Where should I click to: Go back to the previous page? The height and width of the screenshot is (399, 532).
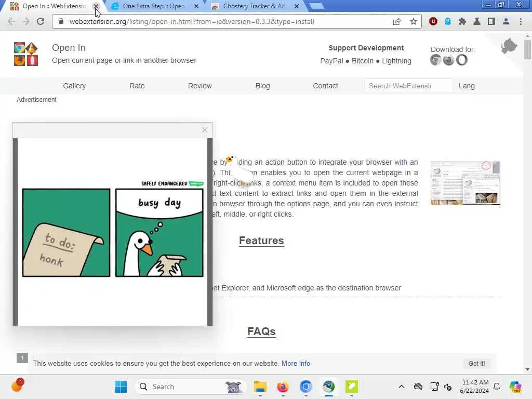coord(11,21)
